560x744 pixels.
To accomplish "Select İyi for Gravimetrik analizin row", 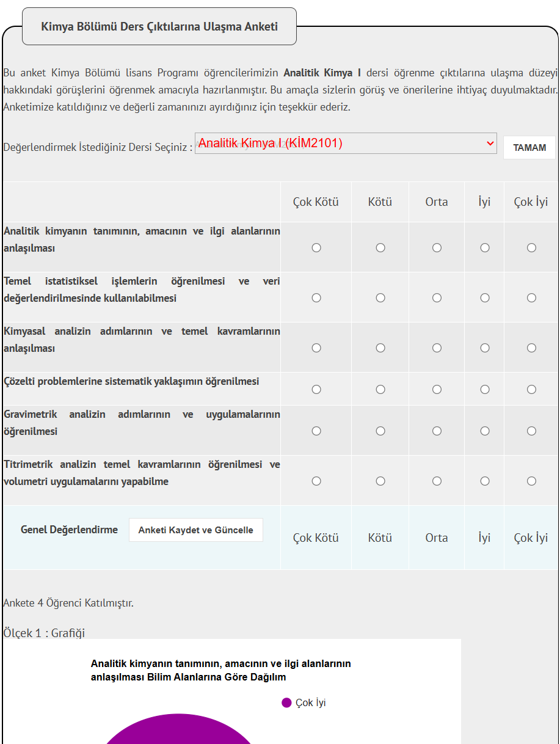I will tap(485, 431).
